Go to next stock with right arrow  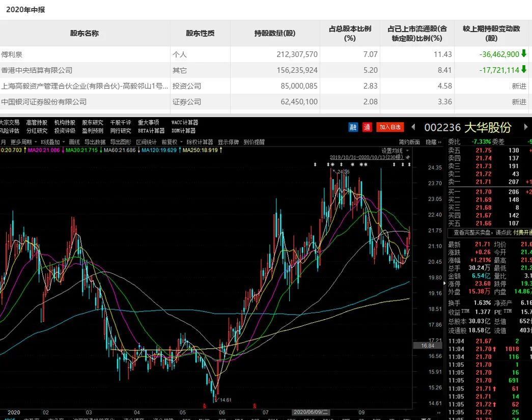[526, 127]
